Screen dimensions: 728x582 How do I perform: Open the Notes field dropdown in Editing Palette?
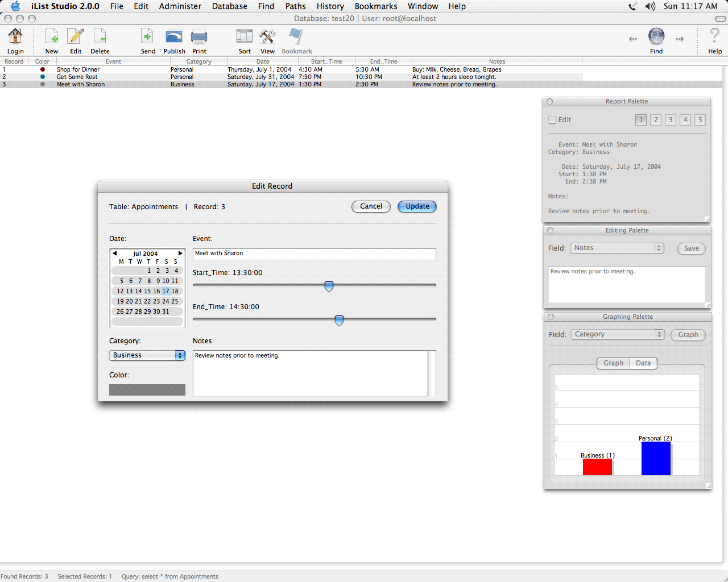[617, 248]
